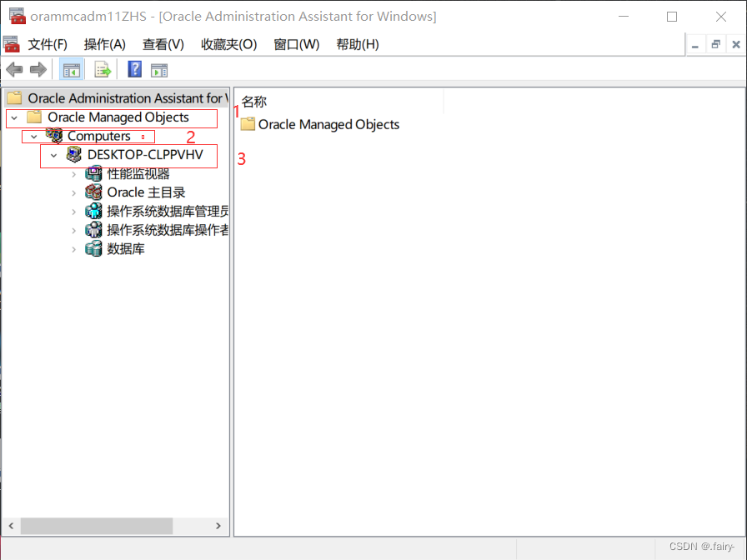Select Oracle Managed Objects in the right pane

tap(328, 124)
